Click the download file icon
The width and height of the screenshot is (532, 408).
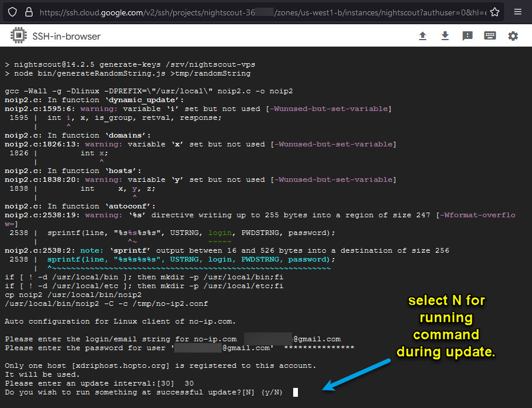coord(445,36)
